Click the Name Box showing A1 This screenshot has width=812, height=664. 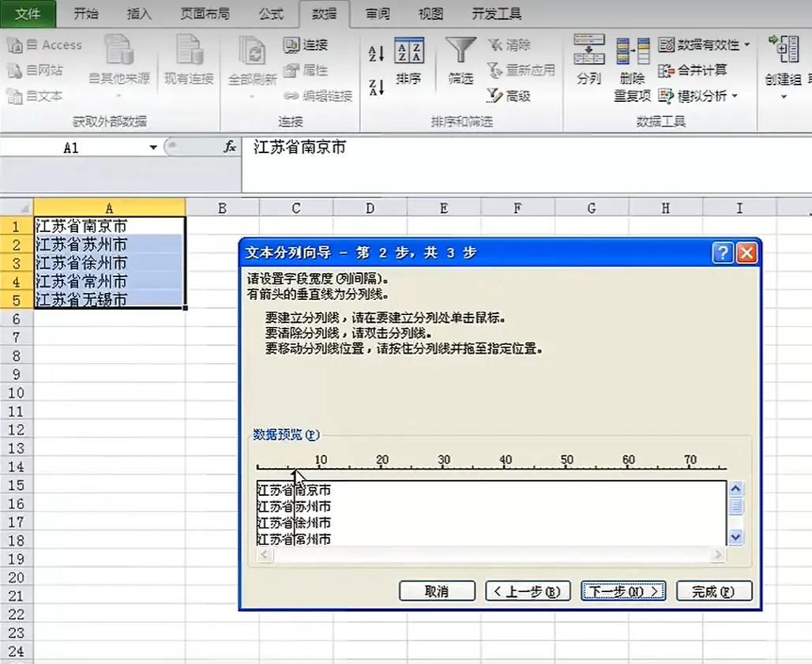71,148
